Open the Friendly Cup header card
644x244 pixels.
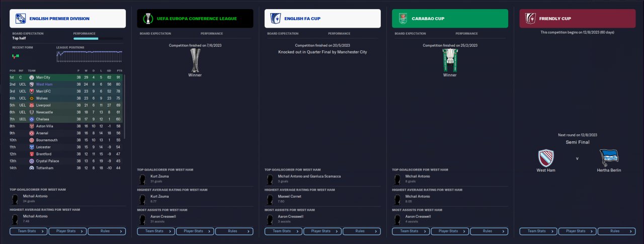click(578, 19)
